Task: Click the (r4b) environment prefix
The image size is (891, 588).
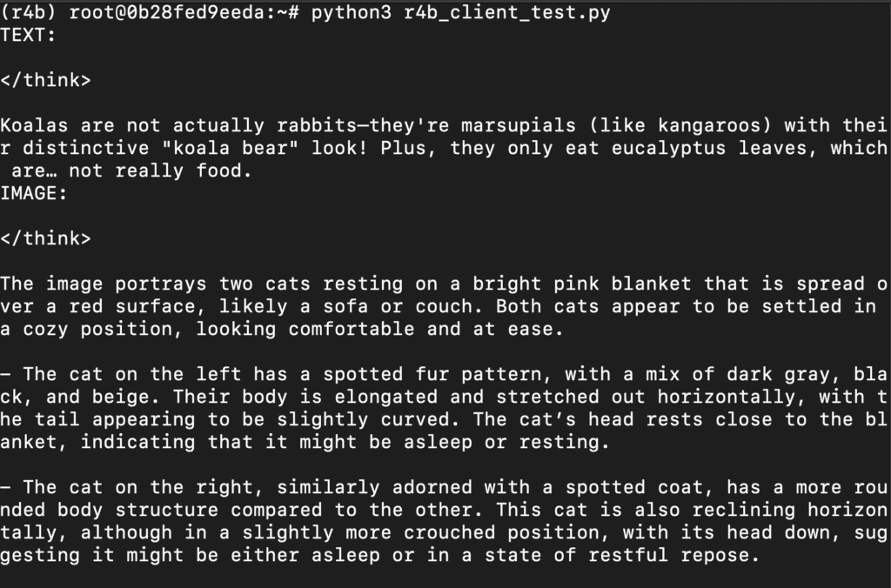Action: pos(29,12)
